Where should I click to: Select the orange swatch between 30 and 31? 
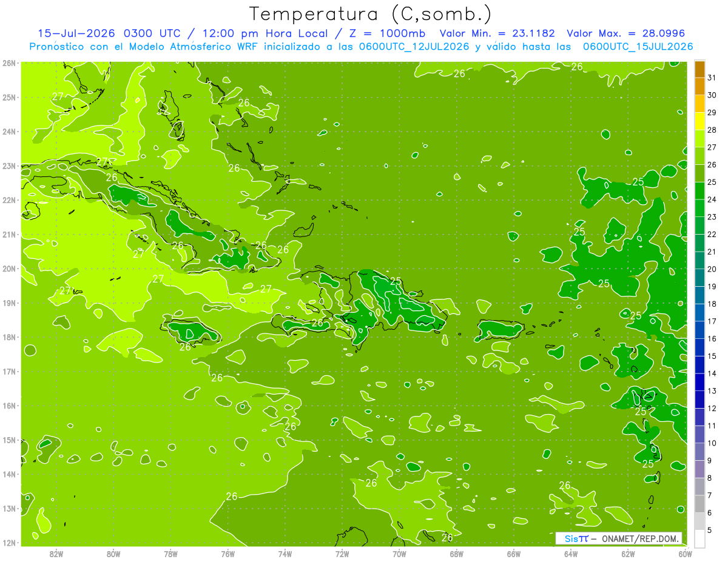pyautogui.click(x=699, y=87)
